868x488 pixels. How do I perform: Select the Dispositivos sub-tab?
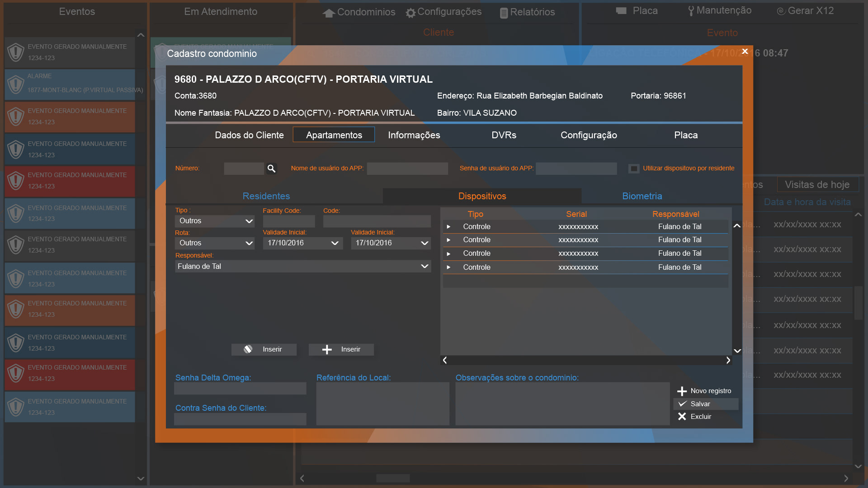[x=482, y=196]
